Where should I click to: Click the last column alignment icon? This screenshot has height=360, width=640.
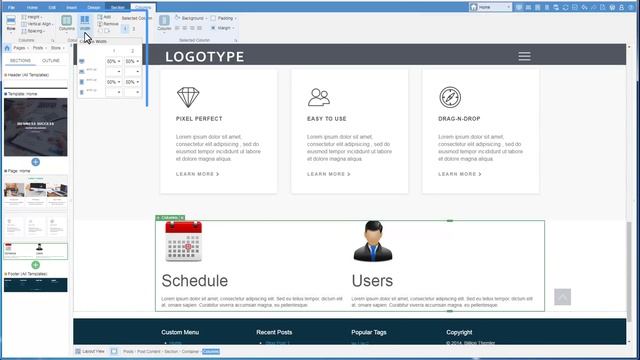200,28
